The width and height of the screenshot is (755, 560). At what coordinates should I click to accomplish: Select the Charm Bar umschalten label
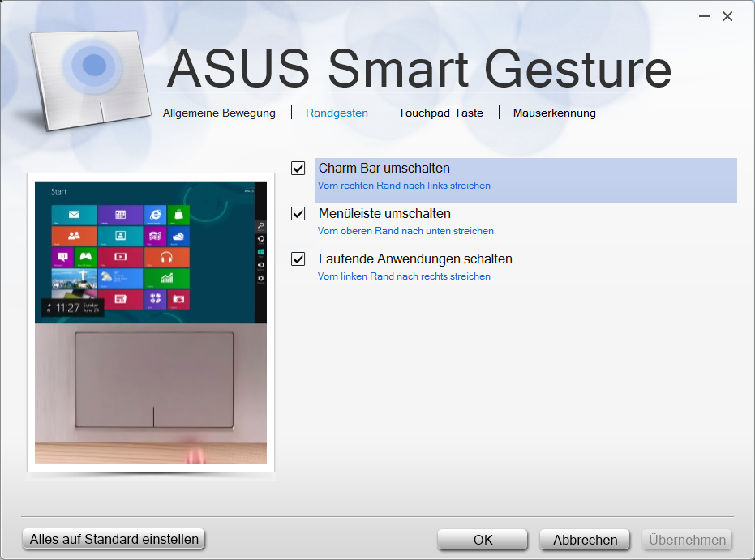pyautogui.click(x=384, y=169)
